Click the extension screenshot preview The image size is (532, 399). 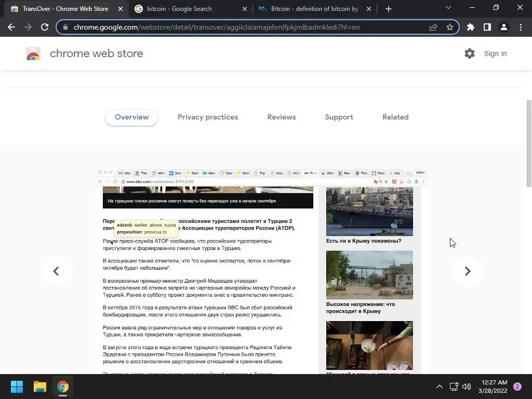coord(262,271)
